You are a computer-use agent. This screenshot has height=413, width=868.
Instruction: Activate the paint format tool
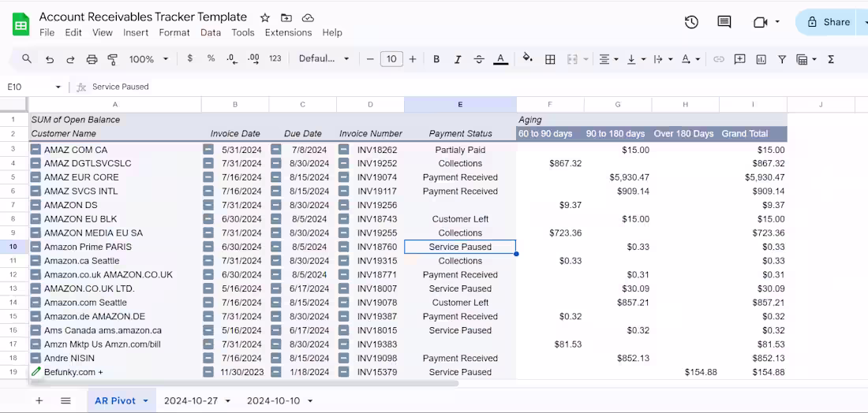click(x=112, y=59)
